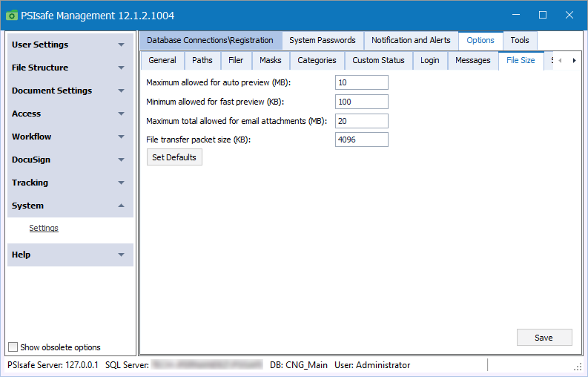Switch to Database Connections\Registration tab
Viewport: 588px width, 377px height.
coord(210,40)
